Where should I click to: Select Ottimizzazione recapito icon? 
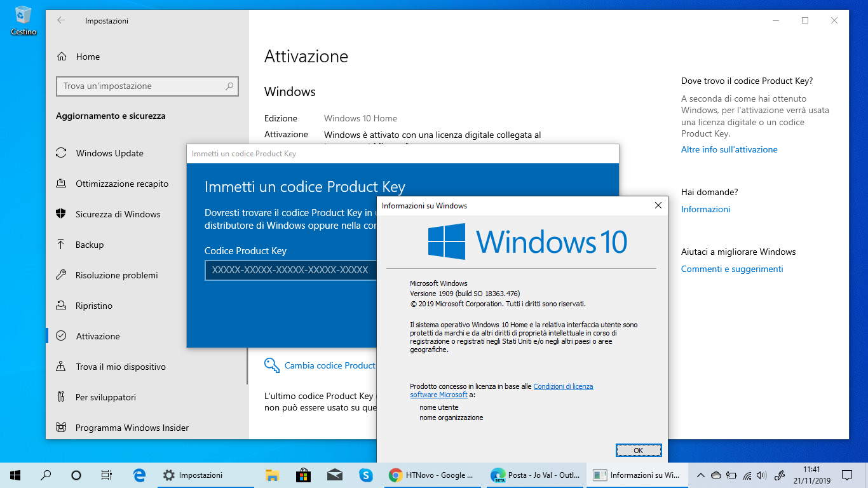61,184
